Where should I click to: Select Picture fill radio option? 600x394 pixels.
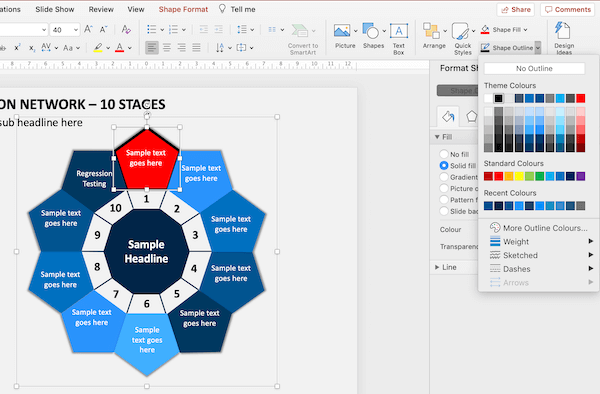444,188
